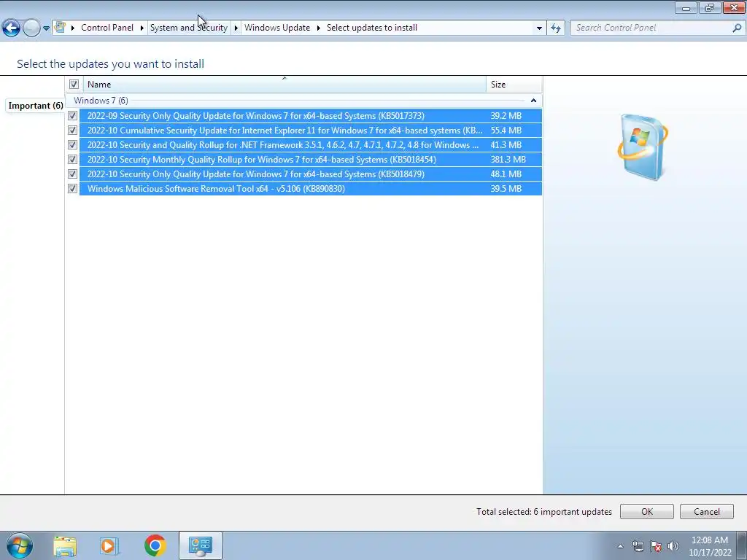Minimize the Windows Update window
This screenshot has width=747, height=560.
coord(686,7)
